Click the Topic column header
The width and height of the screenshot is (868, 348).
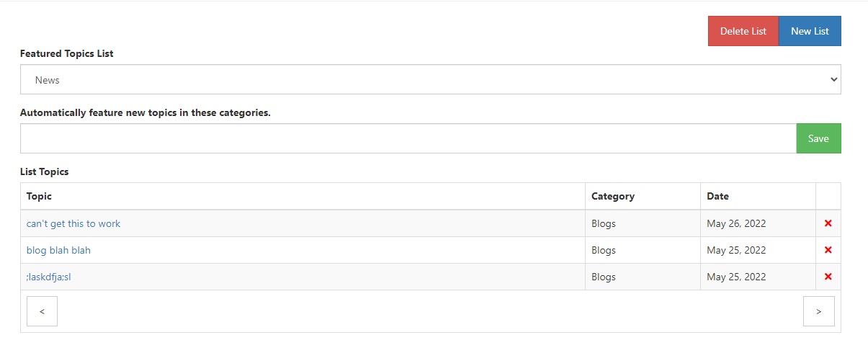pos(39,196)
